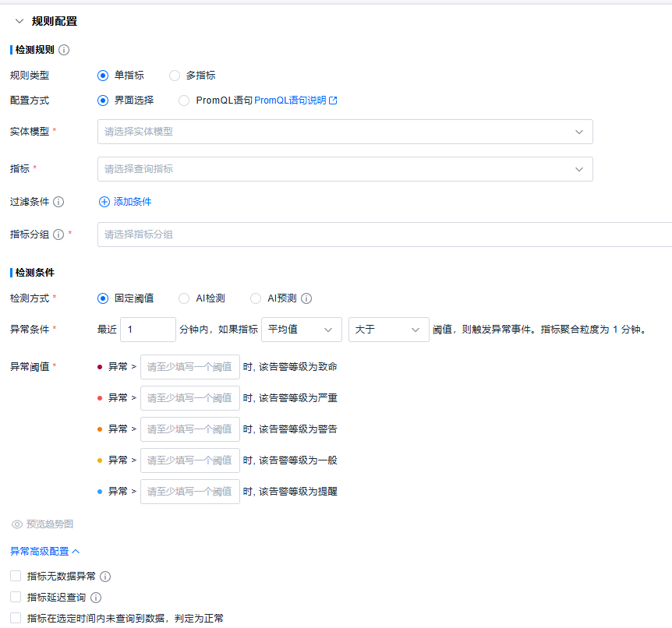Click the info icon next to 指标无数据异常
This screenshot has height=628, width=672.
[x=106, y=577]
